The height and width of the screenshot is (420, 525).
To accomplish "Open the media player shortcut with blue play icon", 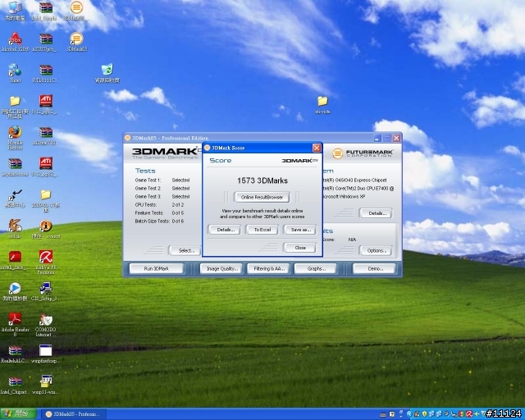I will pos(15,291).
